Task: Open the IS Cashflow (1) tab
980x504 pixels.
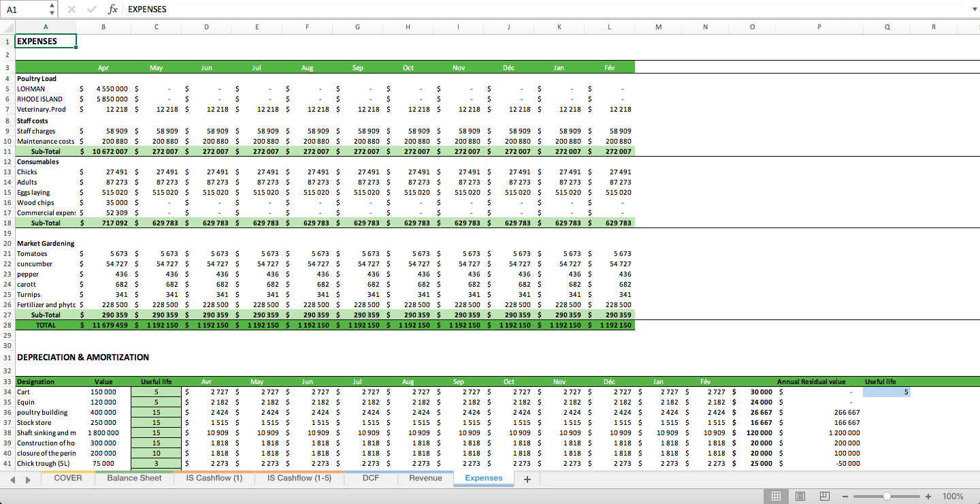Action: point(214,478)
